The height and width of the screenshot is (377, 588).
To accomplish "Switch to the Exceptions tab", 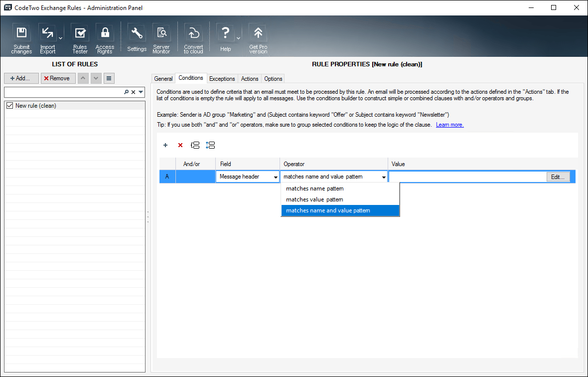I will click(222, 79).
